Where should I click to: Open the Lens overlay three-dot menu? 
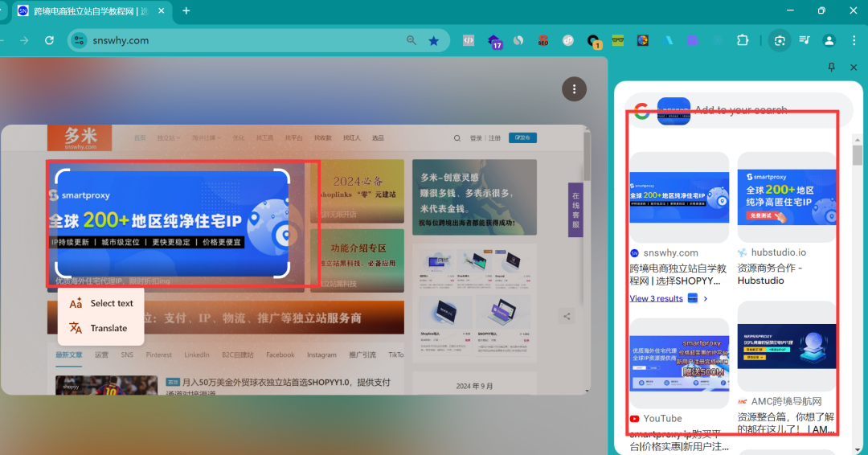point(574,89)
